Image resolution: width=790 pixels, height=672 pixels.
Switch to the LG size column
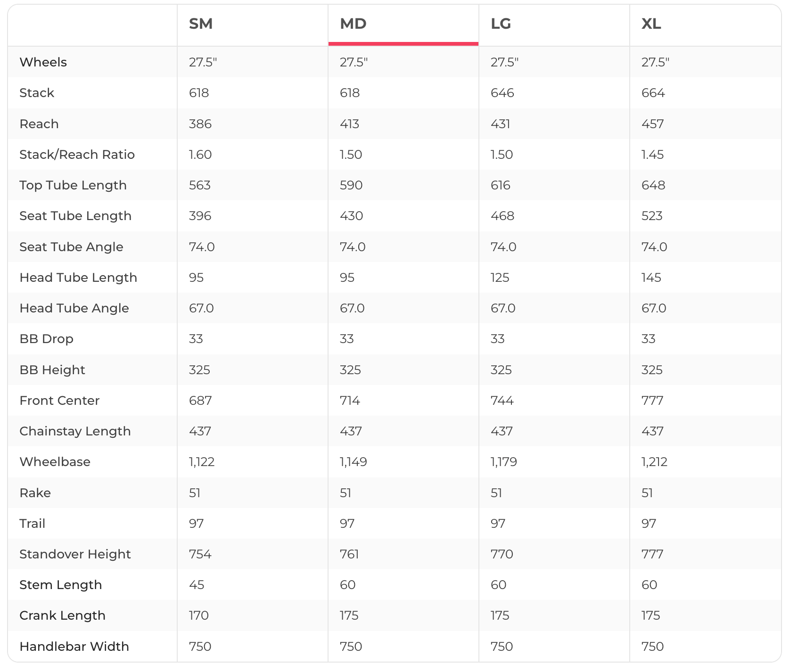(501, 24)
